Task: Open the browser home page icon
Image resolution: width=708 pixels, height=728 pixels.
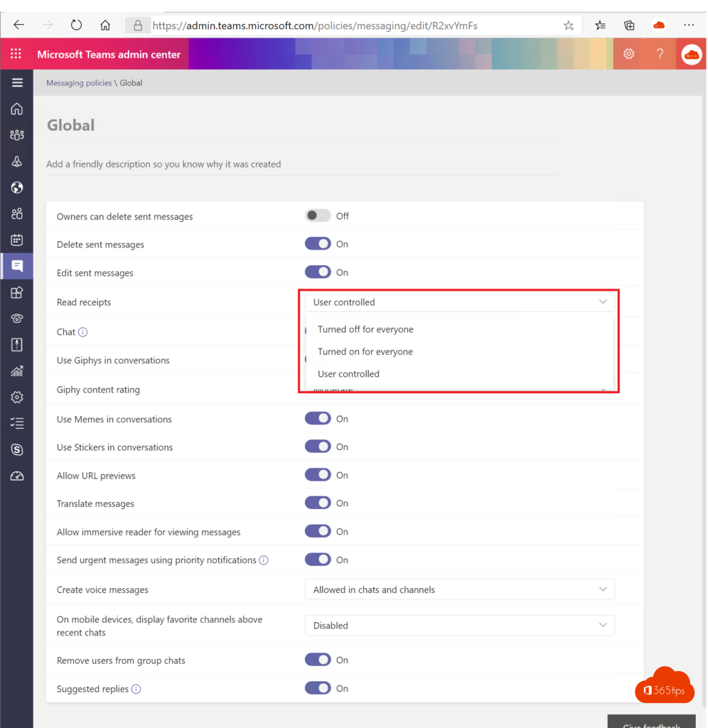Action: tap(105, 25)
